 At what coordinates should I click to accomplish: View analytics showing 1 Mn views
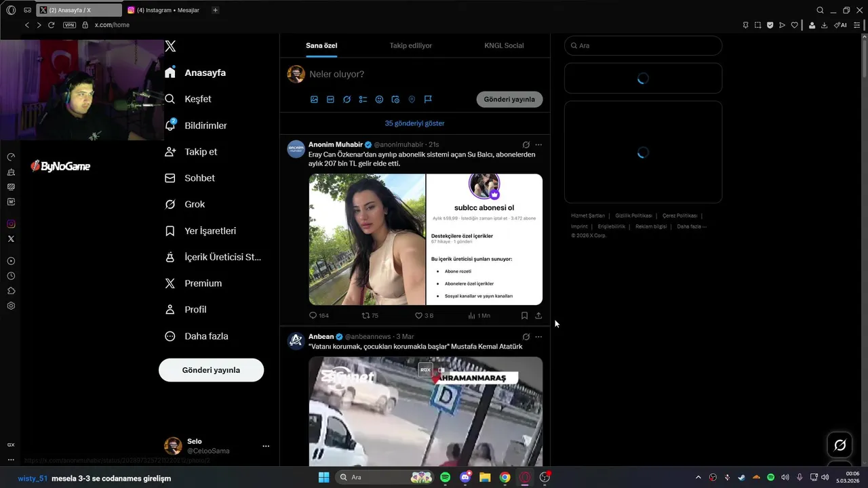click(479, 316)
